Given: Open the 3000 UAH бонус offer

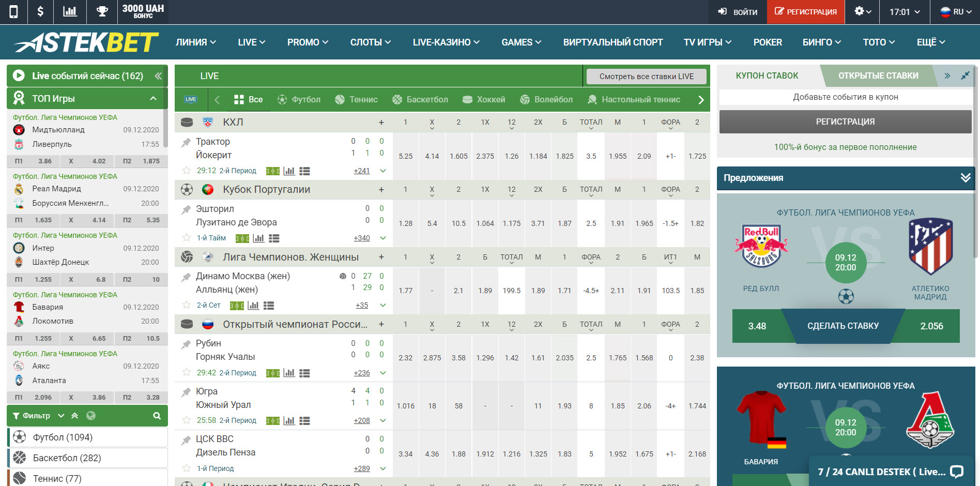Looking at the screenshot, I should click(x=143, y=11).
